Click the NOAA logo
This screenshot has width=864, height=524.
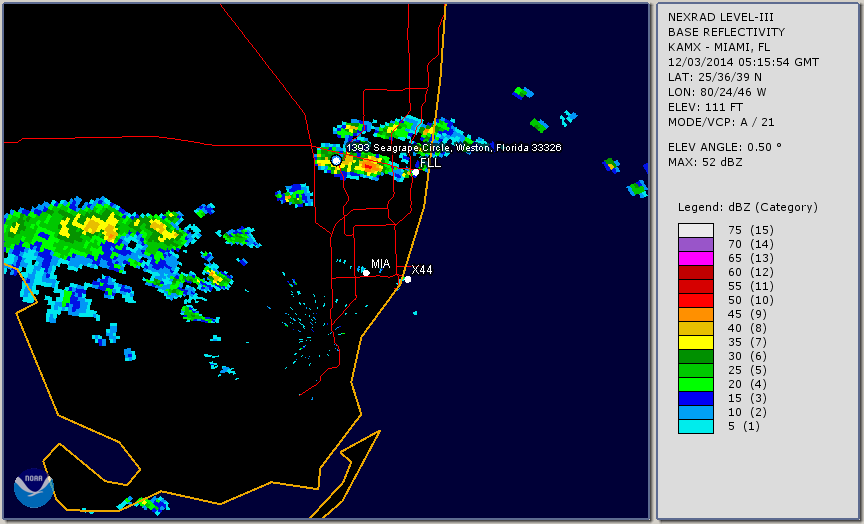[x=34, y=488]
